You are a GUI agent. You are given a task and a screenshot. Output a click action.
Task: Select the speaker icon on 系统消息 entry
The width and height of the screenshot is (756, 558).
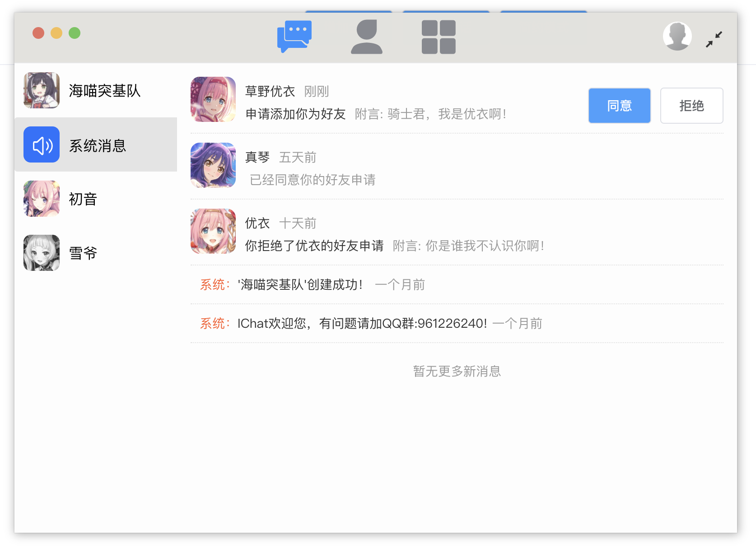pyautogui.click(x=41, y=145)
